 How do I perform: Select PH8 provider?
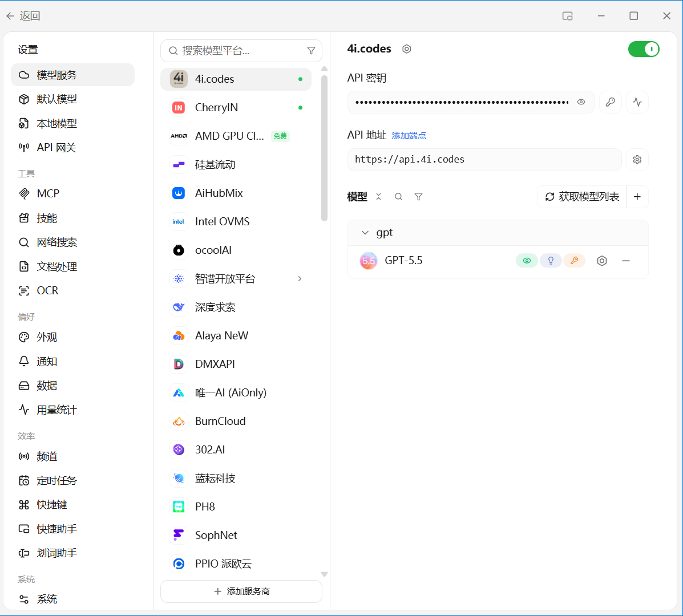click(236, 506)
